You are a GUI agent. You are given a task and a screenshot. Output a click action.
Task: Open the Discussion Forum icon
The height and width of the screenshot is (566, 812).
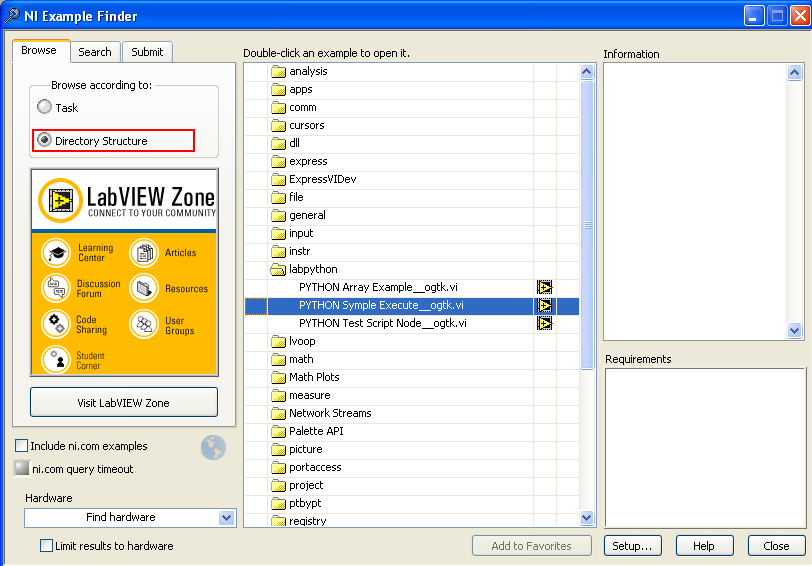pos(57,288)
